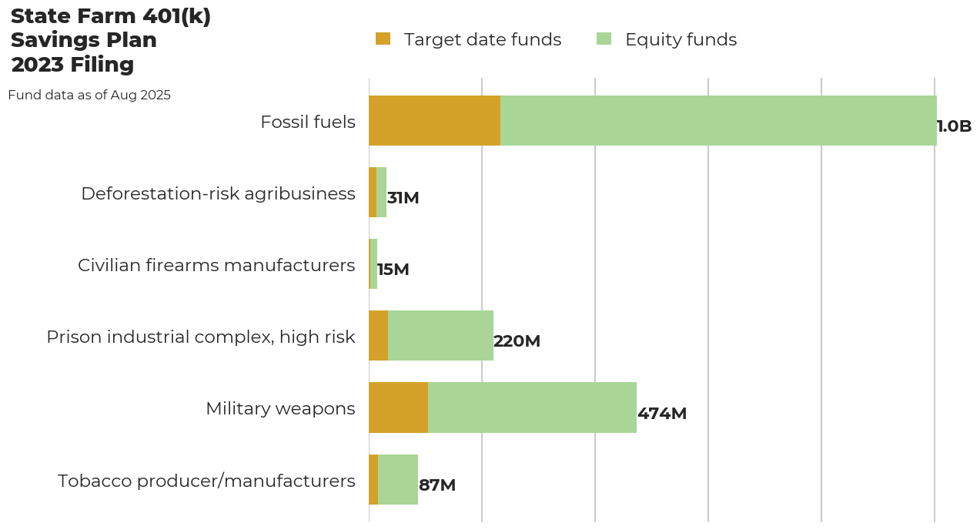
Task: Click the Equity funds legend swatch
Action: tap(604, 39)
